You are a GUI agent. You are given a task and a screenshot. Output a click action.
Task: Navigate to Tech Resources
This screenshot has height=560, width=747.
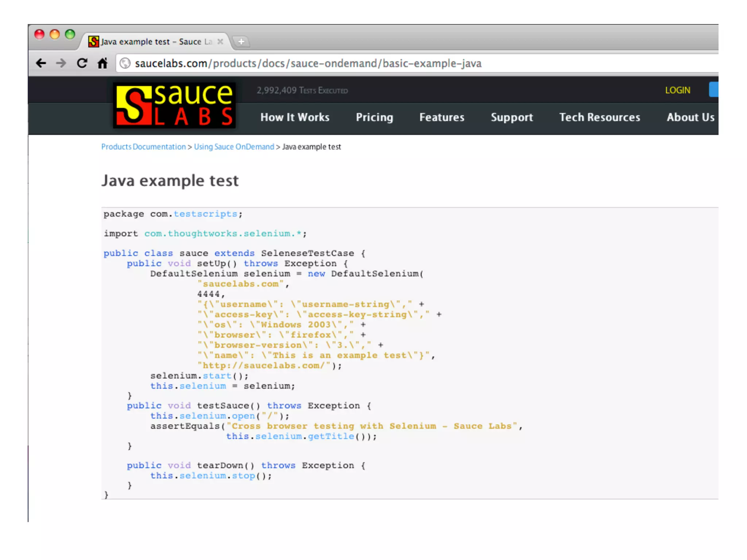coord(600,117)
